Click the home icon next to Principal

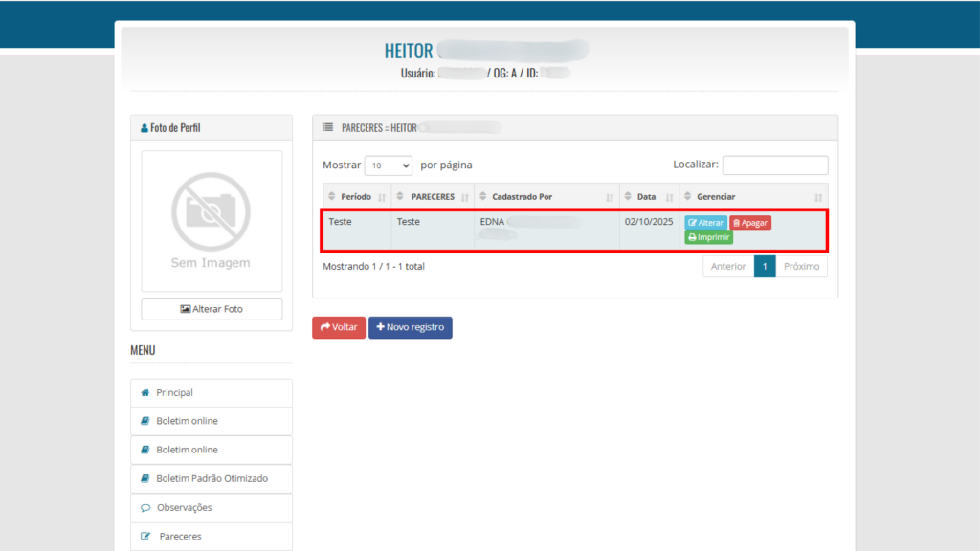(x=145, y=392)
